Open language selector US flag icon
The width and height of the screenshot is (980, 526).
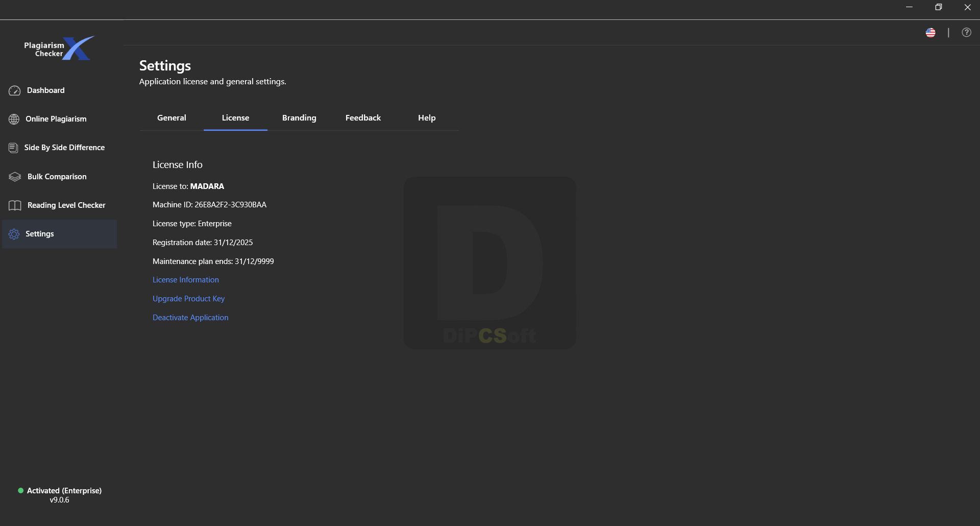930,33
